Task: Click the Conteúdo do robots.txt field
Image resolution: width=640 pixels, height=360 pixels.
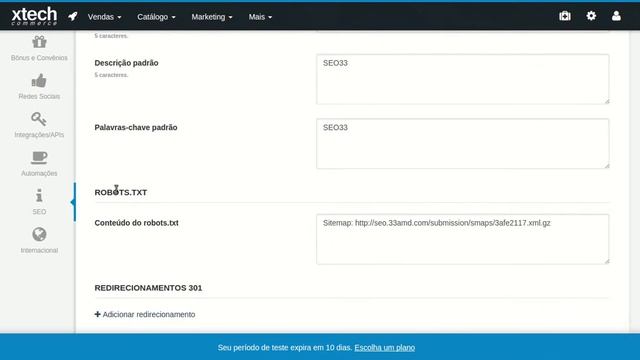Action: pos(462,239)
